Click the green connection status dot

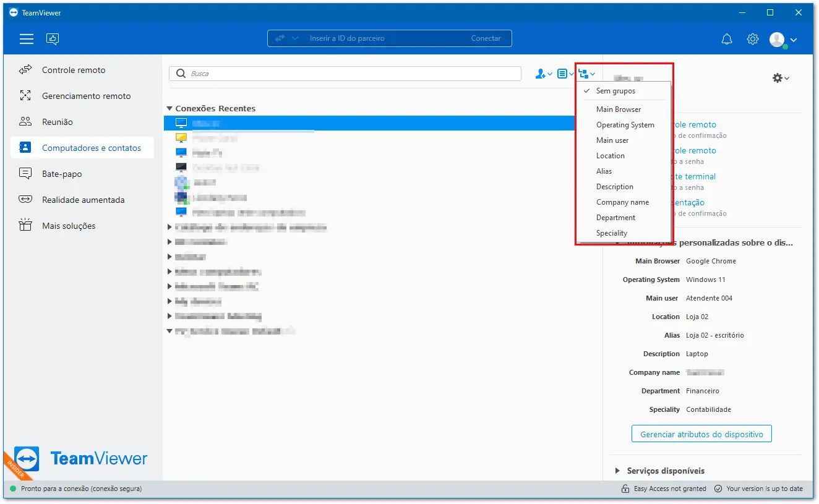13,489
